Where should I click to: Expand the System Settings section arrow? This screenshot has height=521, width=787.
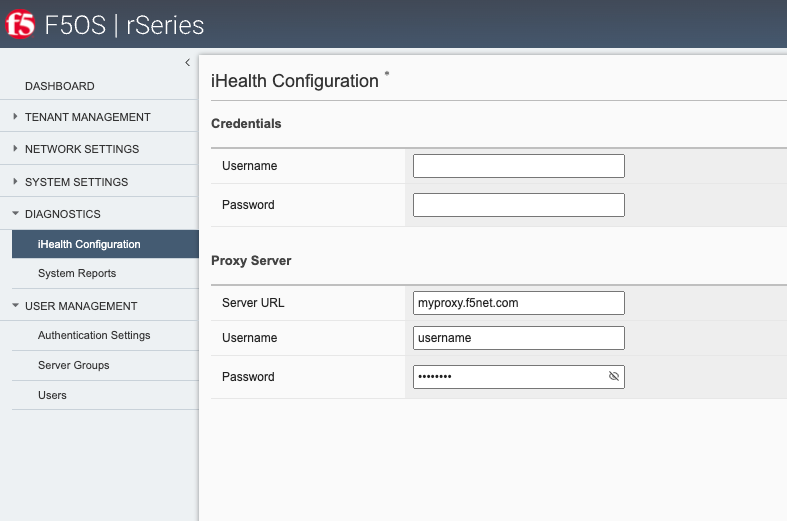15,181
